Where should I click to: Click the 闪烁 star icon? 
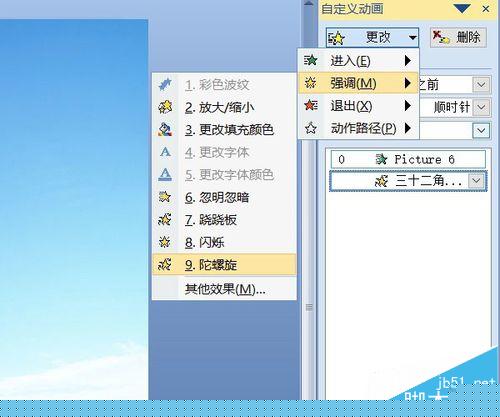165,242
